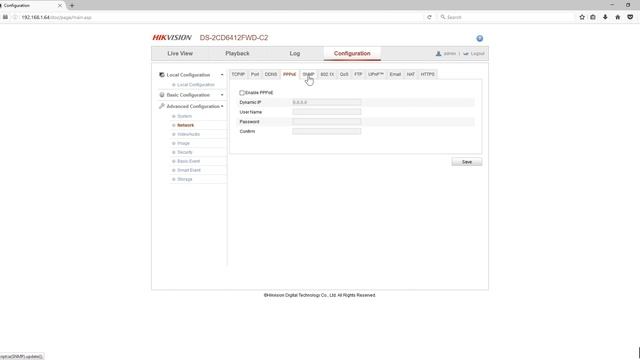The width and height of the screenshot is (640, 360).
Task: Open the UPnP network tab
Action: click(x=376, y=74)
